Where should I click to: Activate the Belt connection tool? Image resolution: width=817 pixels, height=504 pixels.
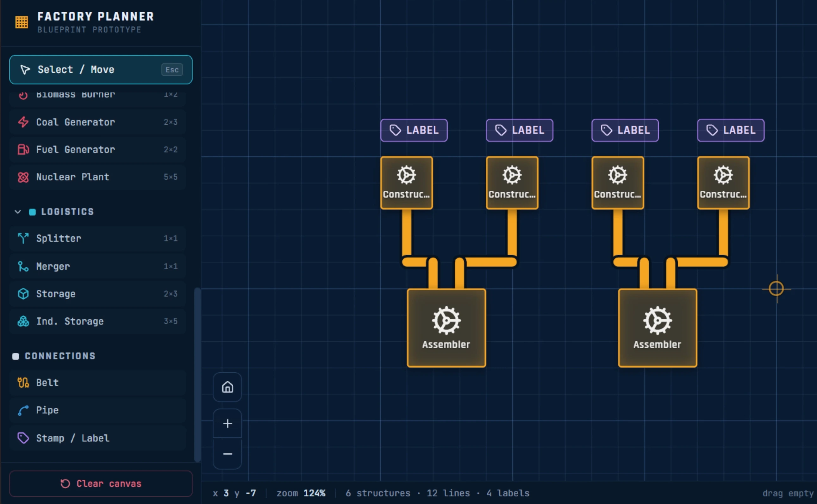98,382
